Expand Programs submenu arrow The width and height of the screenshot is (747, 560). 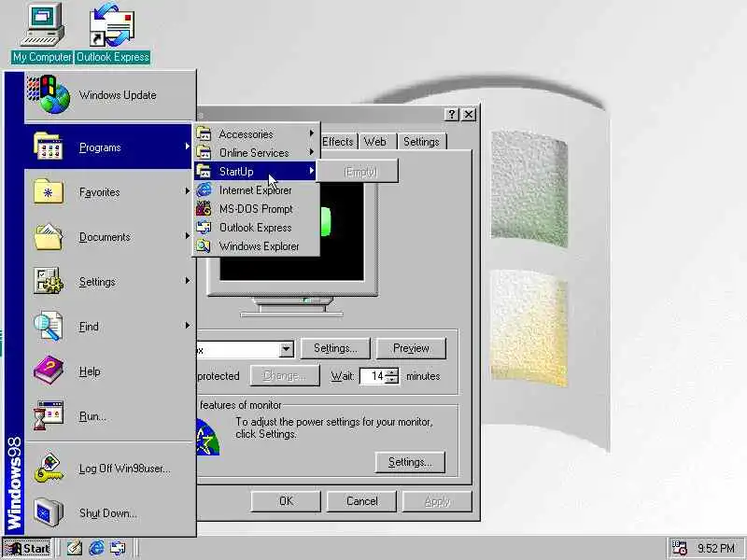point(188,147)
